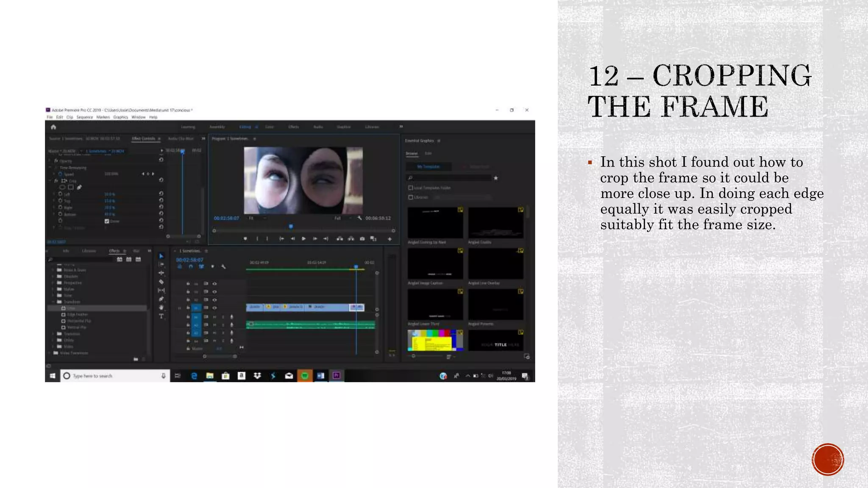
Task: Click the Add Marker button in Program monitor
Action: tap(245, 239)
